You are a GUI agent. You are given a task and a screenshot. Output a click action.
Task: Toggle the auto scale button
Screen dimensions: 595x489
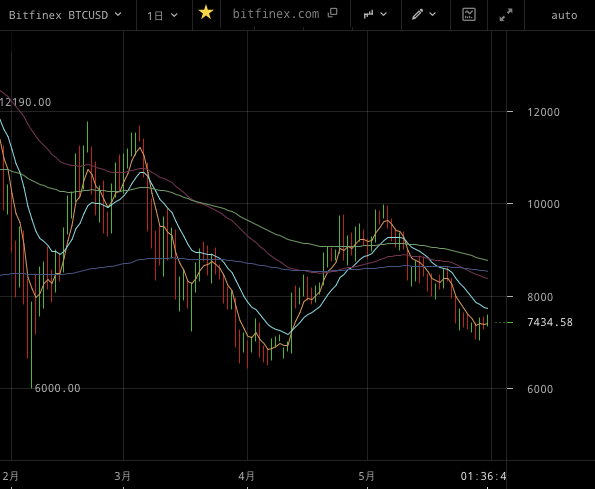click(564, 15)
